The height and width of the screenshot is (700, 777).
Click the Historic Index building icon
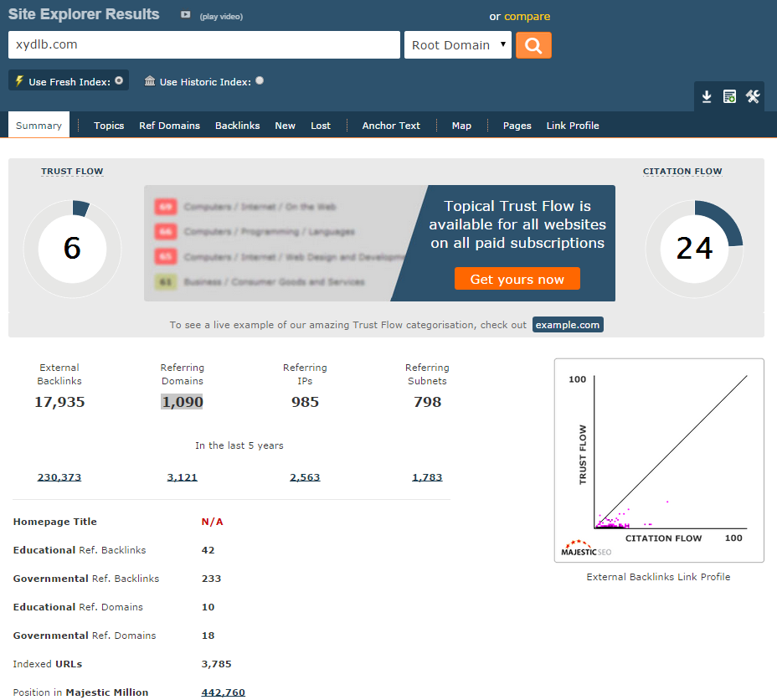(x=150, y=80)
